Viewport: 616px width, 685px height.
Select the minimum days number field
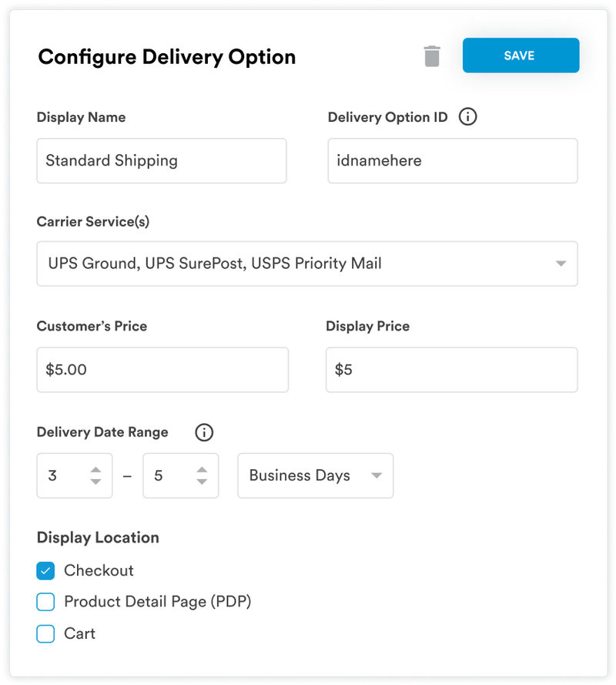[65, 475]
